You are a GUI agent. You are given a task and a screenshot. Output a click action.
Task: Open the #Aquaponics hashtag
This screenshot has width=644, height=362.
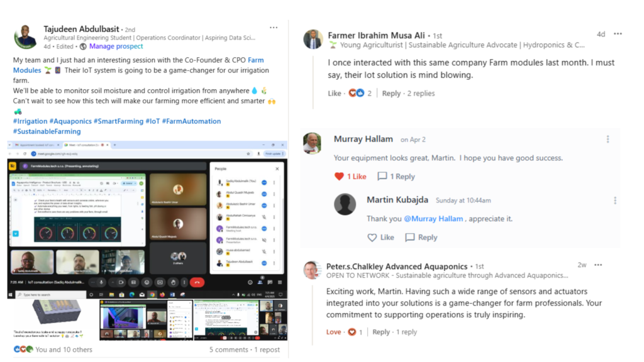[70, 121]
